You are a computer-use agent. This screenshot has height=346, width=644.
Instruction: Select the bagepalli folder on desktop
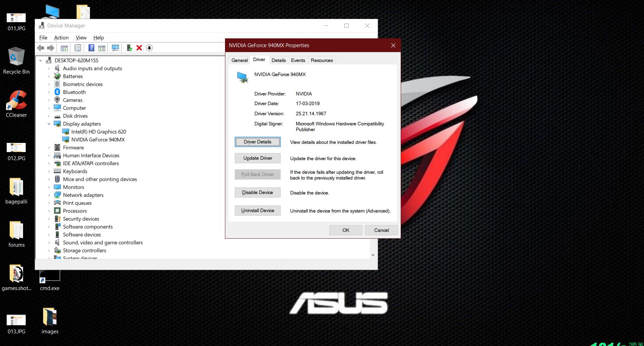tap(16, 191)
